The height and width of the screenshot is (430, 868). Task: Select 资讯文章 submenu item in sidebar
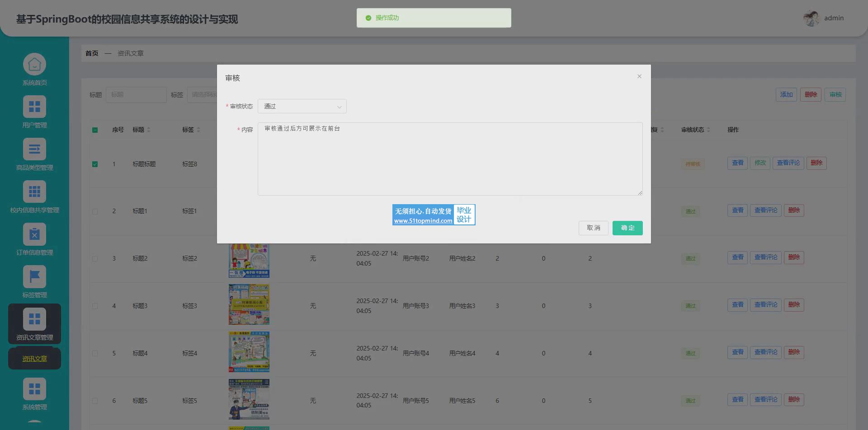coord(34,359)
